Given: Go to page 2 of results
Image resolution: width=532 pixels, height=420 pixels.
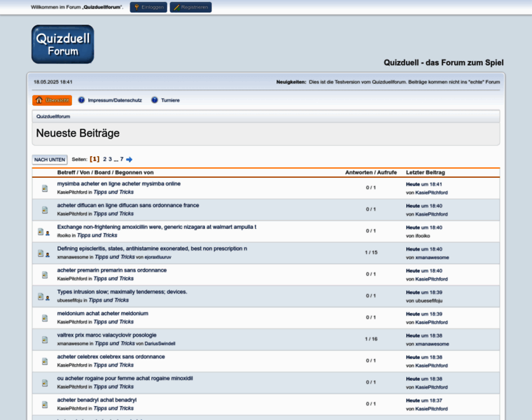Looking at the screenshot, I should [105, 159].
